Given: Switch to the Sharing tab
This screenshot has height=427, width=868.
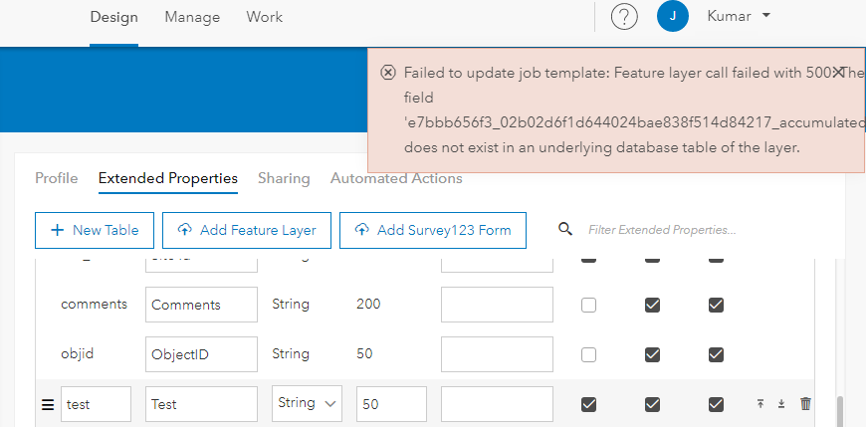Looking at the screenshot, I should coord(284,178).
